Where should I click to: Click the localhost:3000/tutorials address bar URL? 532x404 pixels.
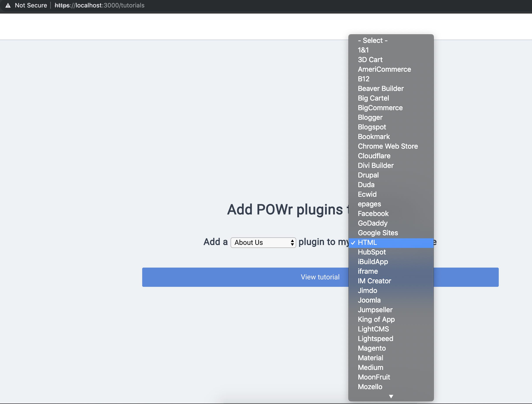click(99, 5)
